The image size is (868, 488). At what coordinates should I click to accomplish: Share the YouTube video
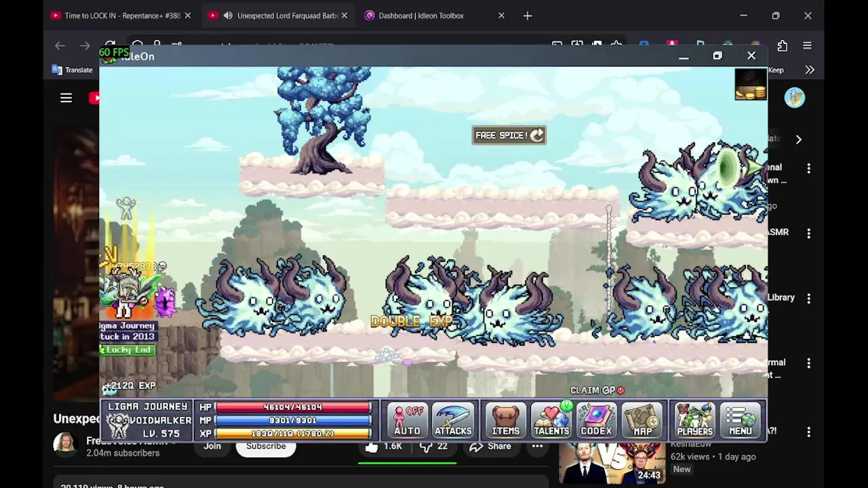coord(490,446)
